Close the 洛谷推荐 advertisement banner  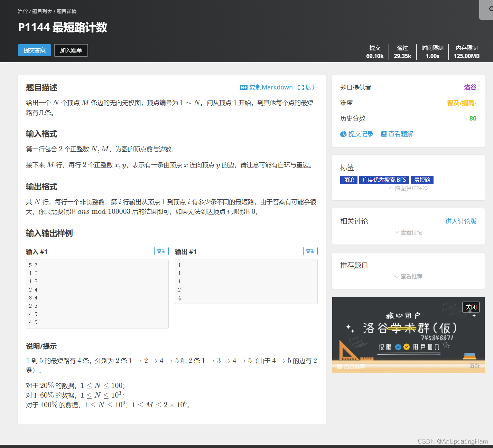[x=471, y=307]
